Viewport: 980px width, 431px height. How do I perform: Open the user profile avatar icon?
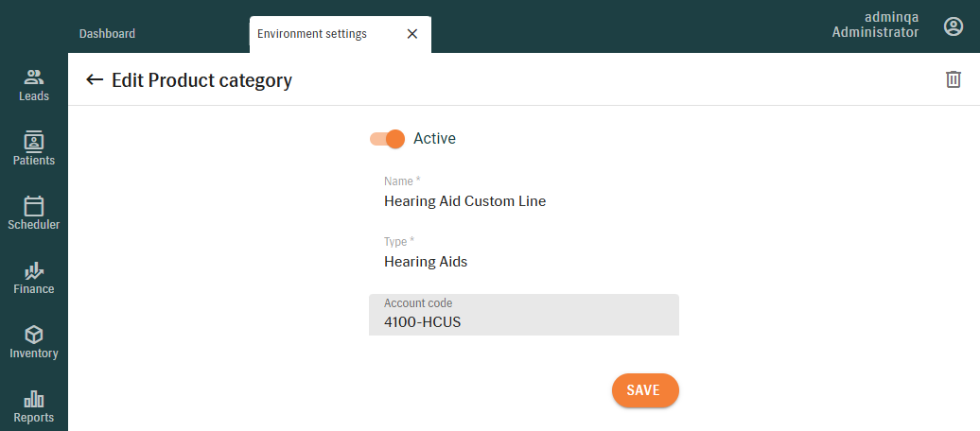click(x=954, y=26)
